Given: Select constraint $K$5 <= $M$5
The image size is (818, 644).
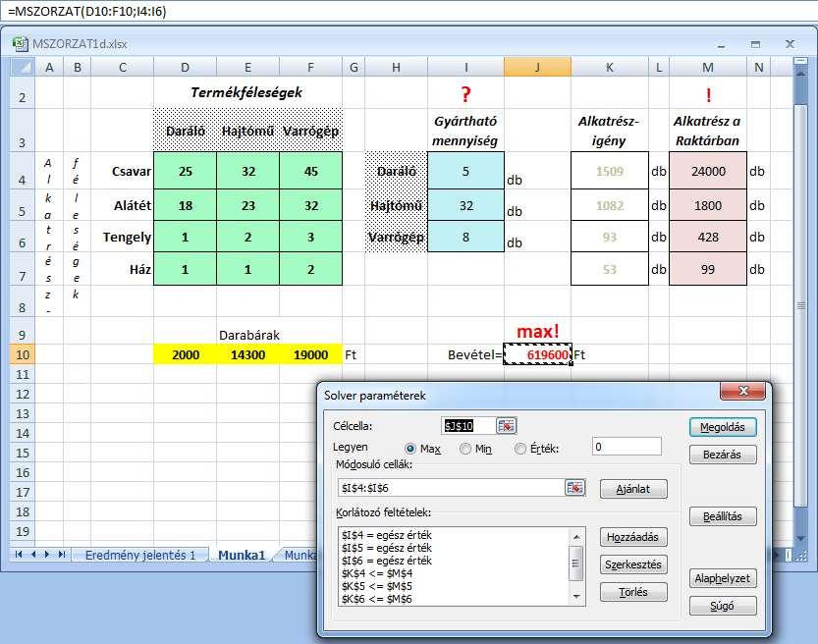Looking at the screenshot, I should point(377,586).
